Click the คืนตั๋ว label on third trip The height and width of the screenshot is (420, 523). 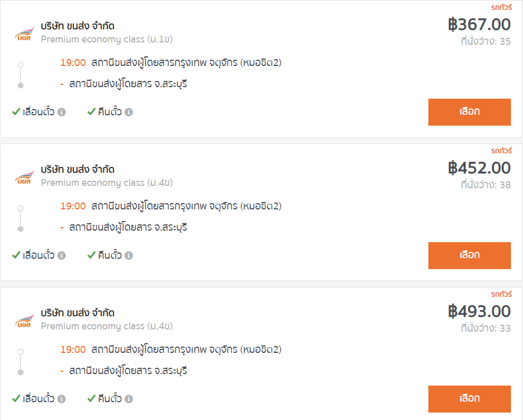pos(110,399)
